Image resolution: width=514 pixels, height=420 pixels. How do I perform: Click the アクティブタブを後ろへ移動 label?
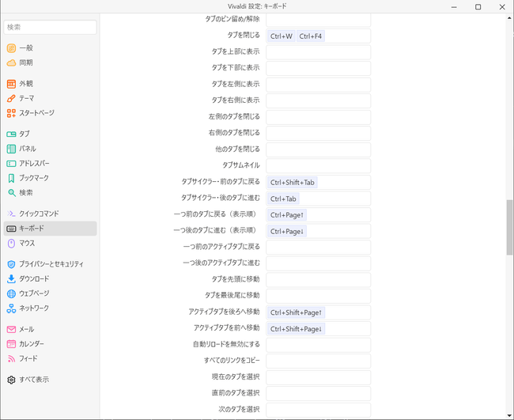pyautogui.click(x=225, y=312)
